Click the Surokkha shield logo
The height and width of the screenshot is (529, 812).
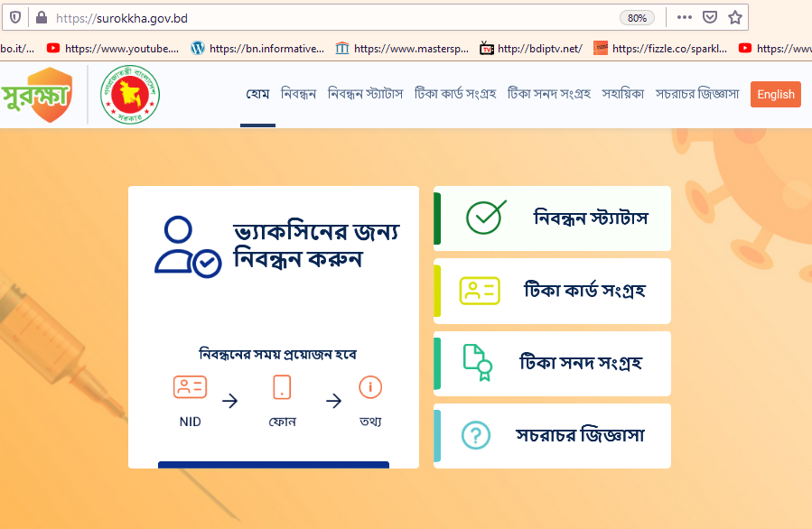click(x=37, y=95)
